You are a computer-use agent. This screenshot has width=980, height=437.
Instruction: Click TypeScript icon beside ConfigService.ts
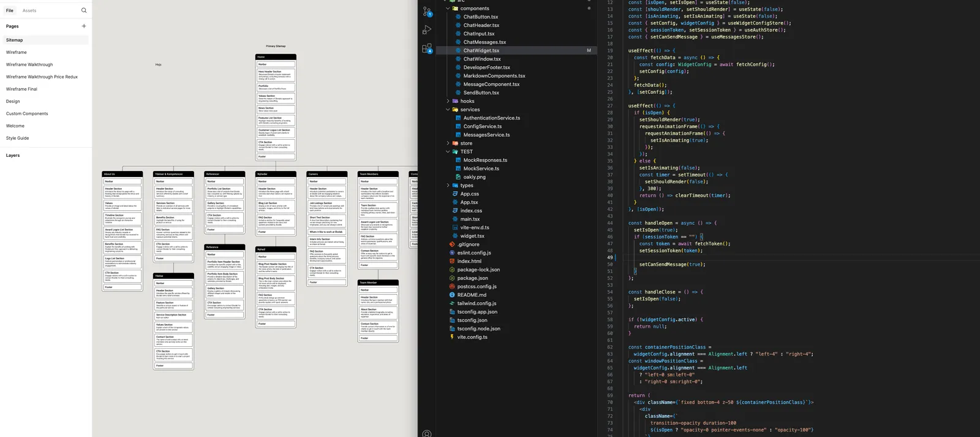[458, 127]
